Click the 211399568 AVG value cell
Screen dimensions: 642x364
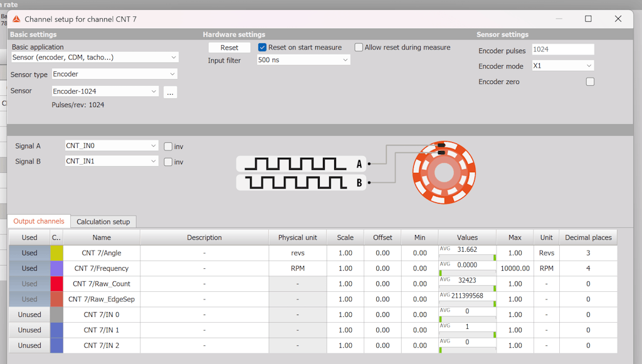(467, 299)
